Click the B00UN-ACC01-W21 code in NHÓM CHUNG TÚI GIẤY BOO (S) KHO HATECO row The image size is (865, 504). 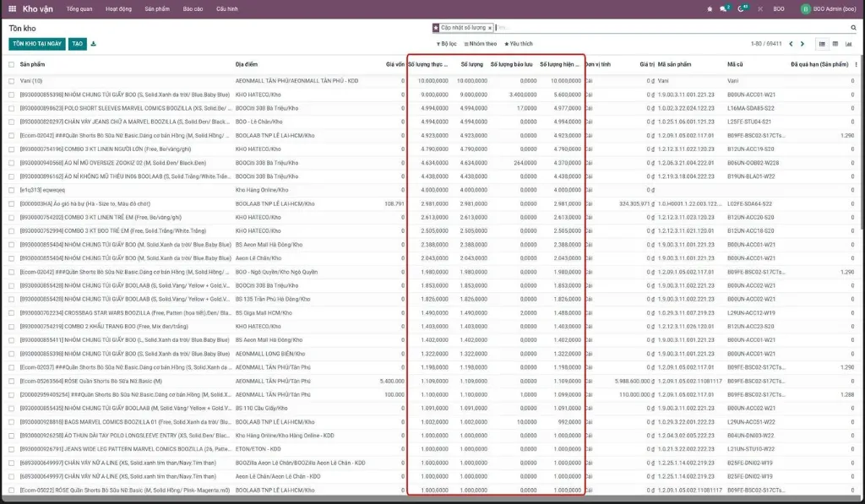(751, 95)
